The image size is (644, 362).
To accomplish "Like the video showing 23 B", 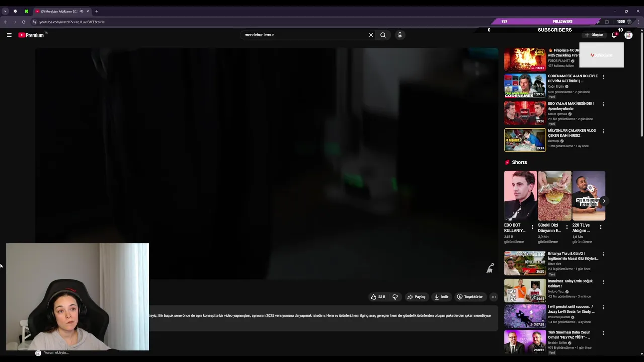I will 378,297.
